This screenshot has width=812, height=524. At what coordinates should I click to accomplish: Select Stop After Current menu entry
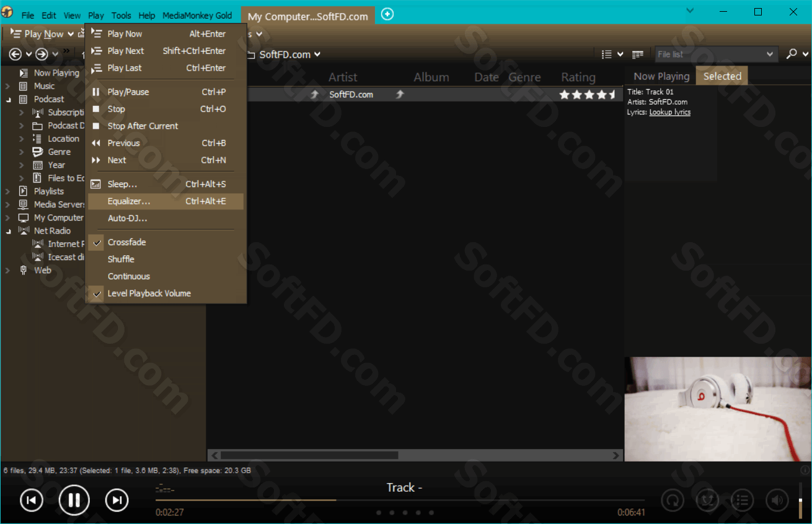pos(165,126)
